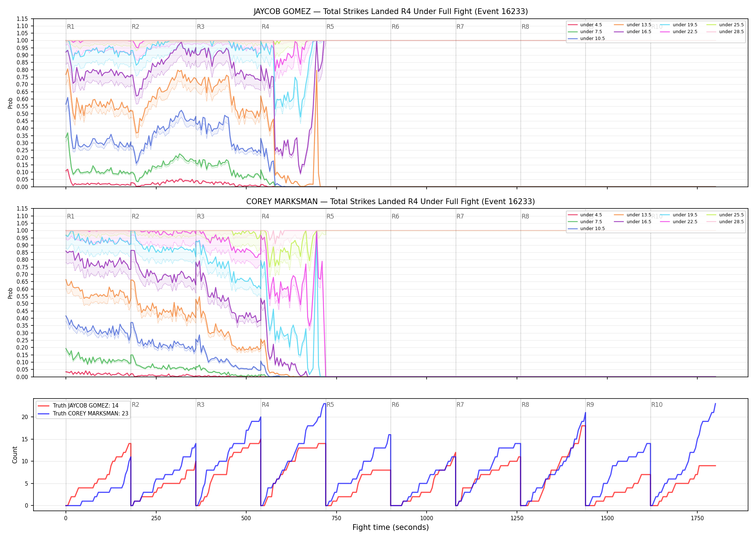Click the 'Count' y-axis label
Viewport: 756px width, 540px height.
point(15,455)
